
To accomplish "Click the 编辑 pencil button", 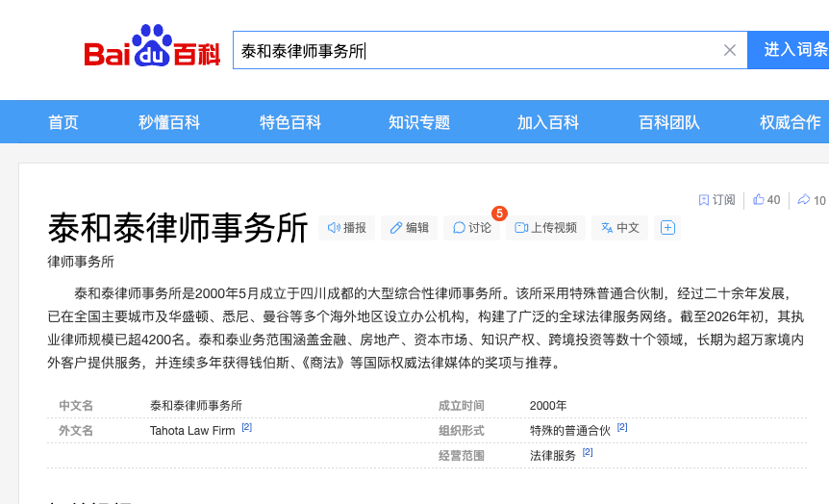I will [x=410, y=228].
